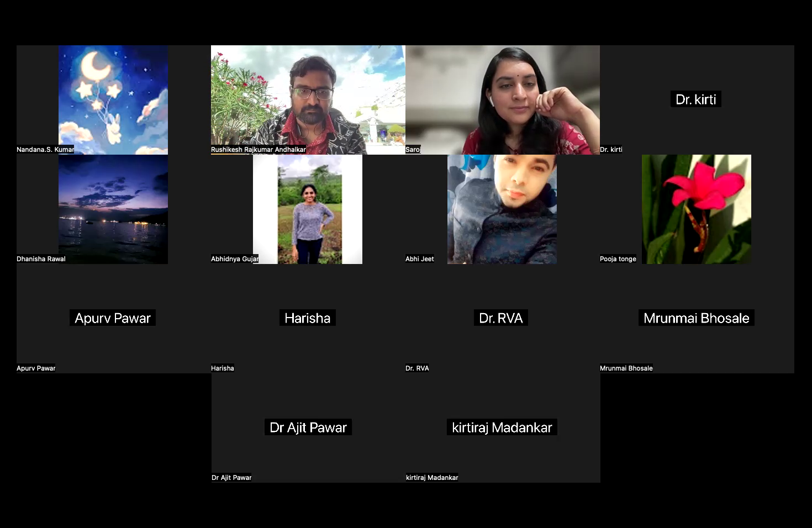Click the large Dr. kirti name placeholder
Viewport: 812px width, 528px height.
[x=695, y=99]
